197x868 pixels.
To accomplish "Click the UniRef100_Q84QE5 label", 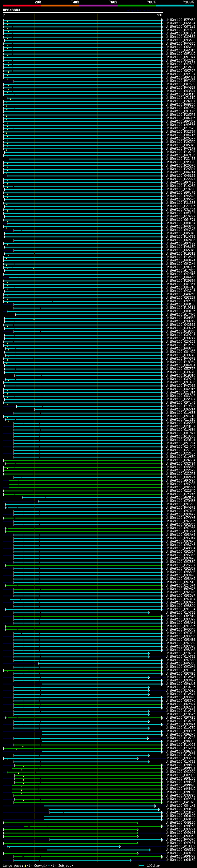I will (x=180, y=118).
